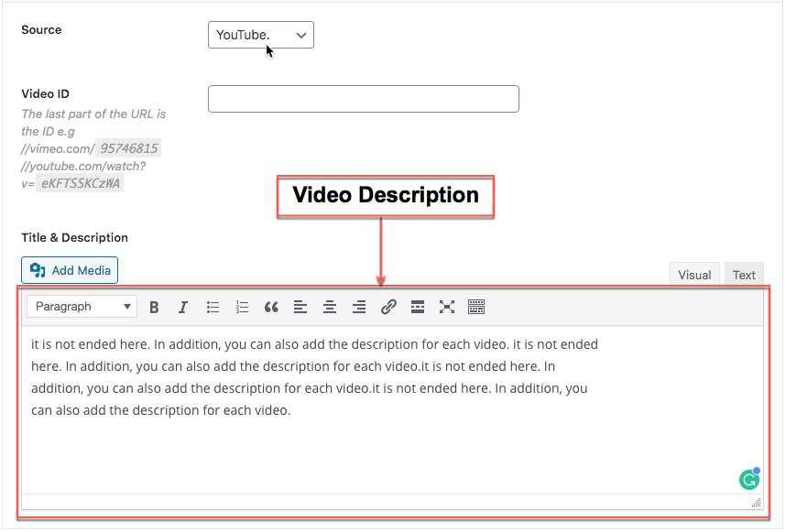Click the example ID eKFTSSKCzWA
Screen dimensions: 786x532
pos(81,183)
